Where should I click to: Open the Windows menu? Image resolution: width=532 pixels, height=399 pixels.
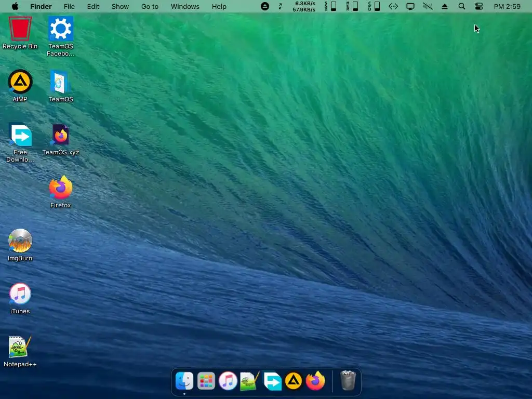tap(185, 6)
